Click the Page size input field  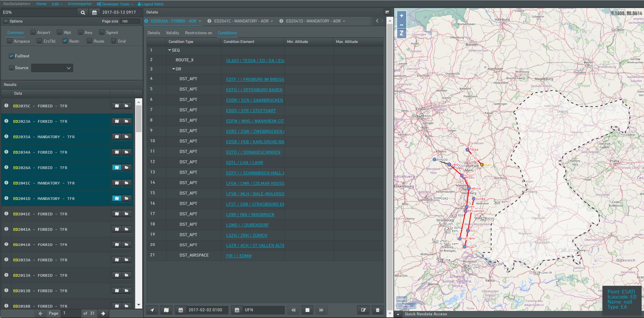click(x=130, y=21)
